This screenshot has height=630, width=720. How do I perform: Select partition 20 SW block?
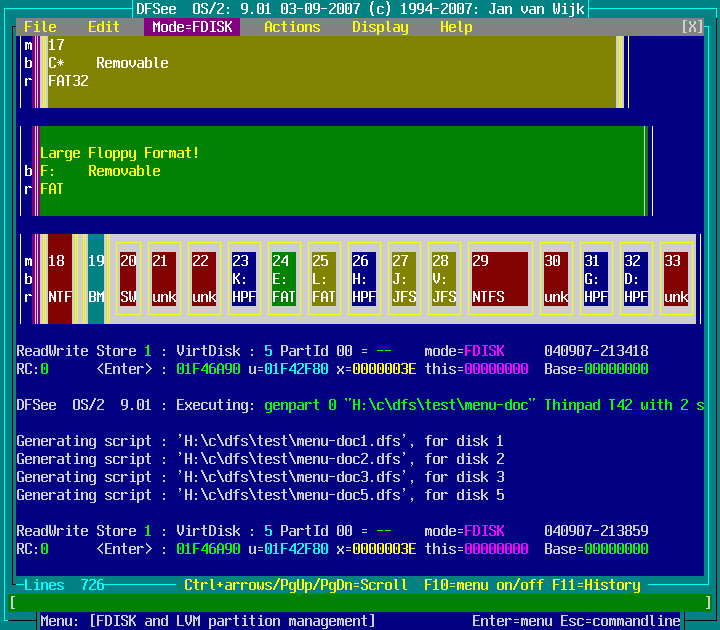pos(128,279)
